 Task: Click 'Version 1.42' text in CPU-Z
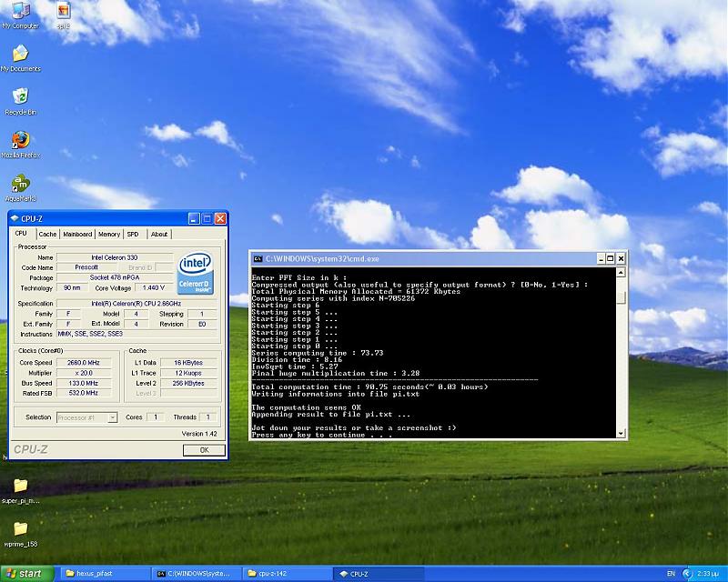coord(199,434)
